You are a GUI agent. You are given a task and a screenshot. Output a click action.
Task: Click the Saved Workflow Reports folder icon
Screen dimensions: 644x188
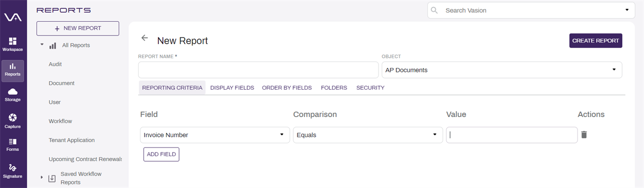coord(52,178)
